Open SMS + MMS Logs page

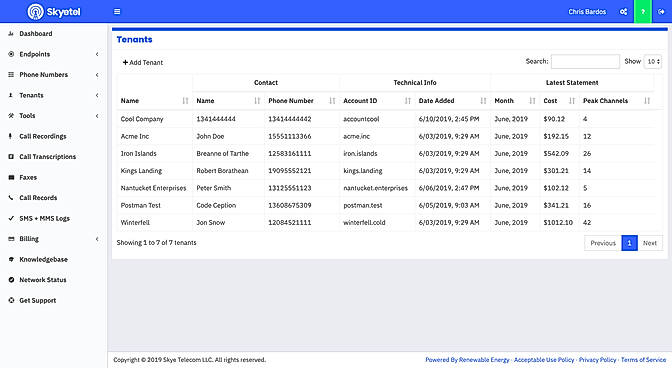click(x=45, y=218)
